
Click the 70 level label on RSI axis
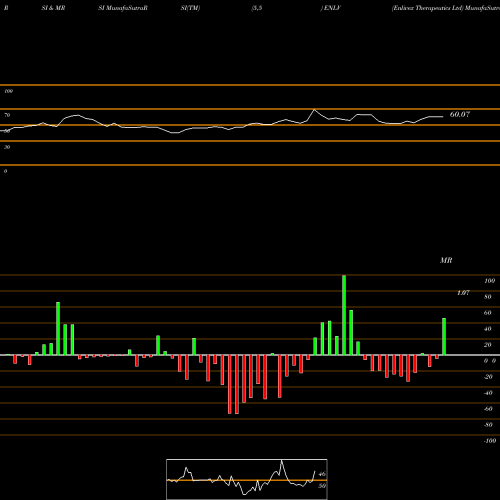point(7,115)
